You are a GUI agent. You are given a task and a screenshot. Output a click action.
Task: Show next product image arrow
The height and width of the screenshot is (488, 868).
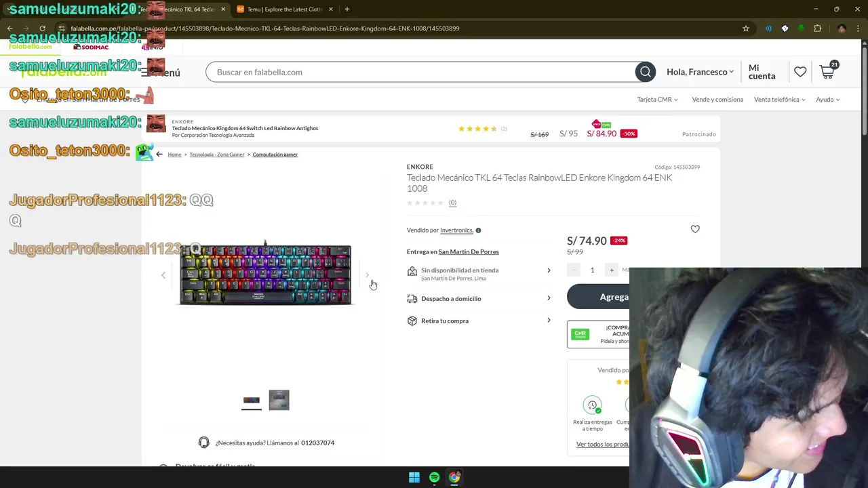[x=367, y=275]
